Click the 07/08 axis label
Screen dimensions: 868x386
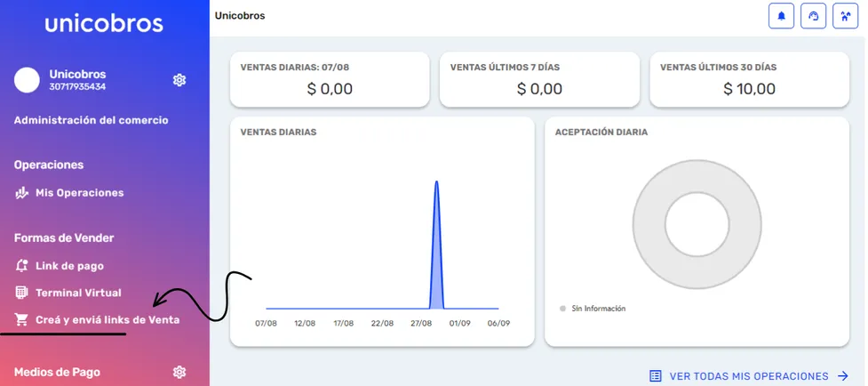pyautogui.click(x=266, y=324)
